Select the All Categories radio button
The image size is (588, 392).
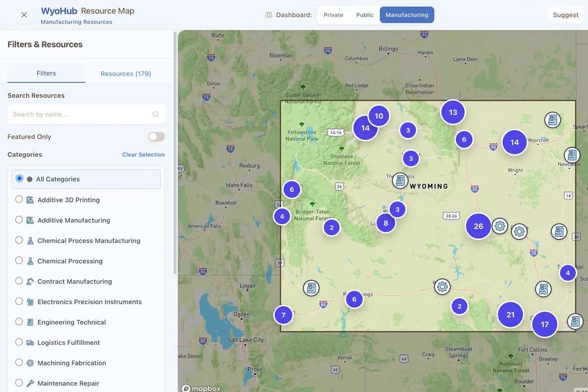(x=18, y=179)
